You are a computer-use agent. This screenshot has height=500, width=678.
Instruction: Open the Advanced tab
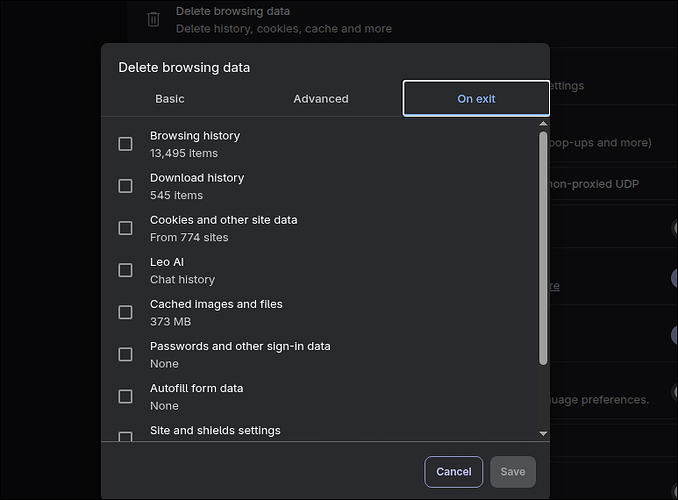[321, 99]
